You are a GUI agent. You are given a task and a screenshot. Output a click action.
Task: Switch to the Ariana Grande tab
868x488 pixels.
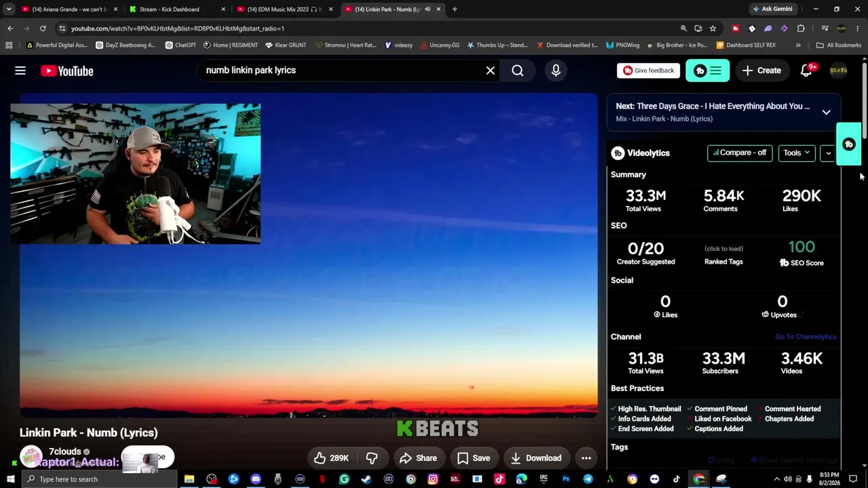point(69,9)
